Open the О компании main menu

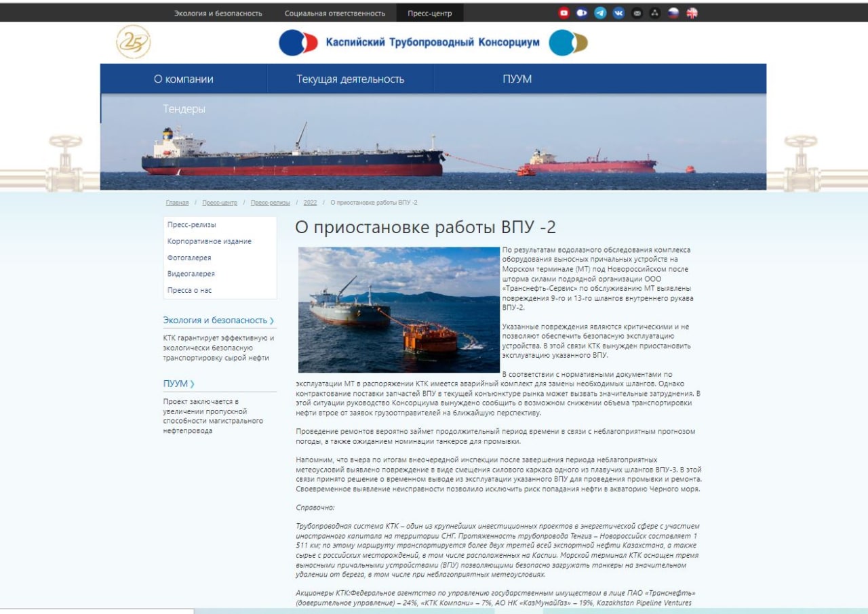coord(184,79)
